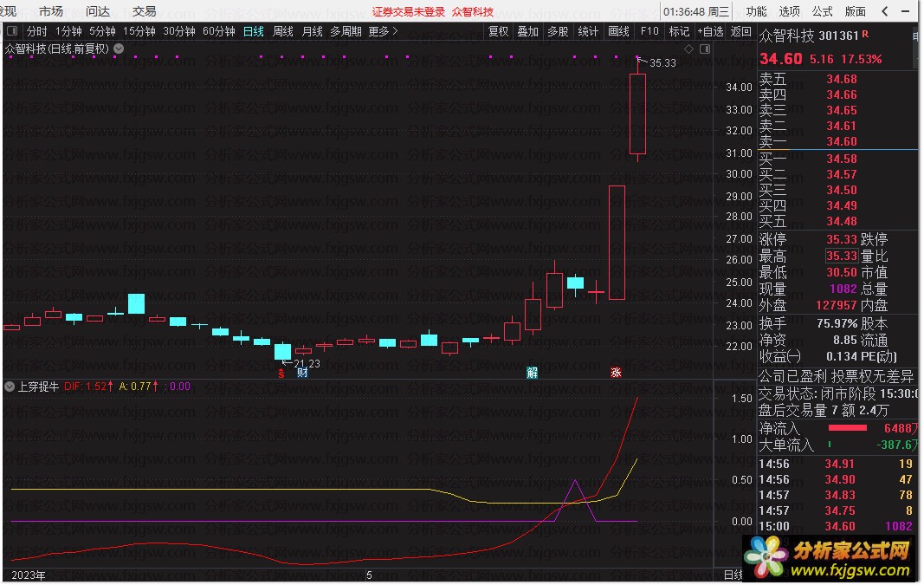
Task: Open the 版面 menu
Action: (x=855, y=11)
